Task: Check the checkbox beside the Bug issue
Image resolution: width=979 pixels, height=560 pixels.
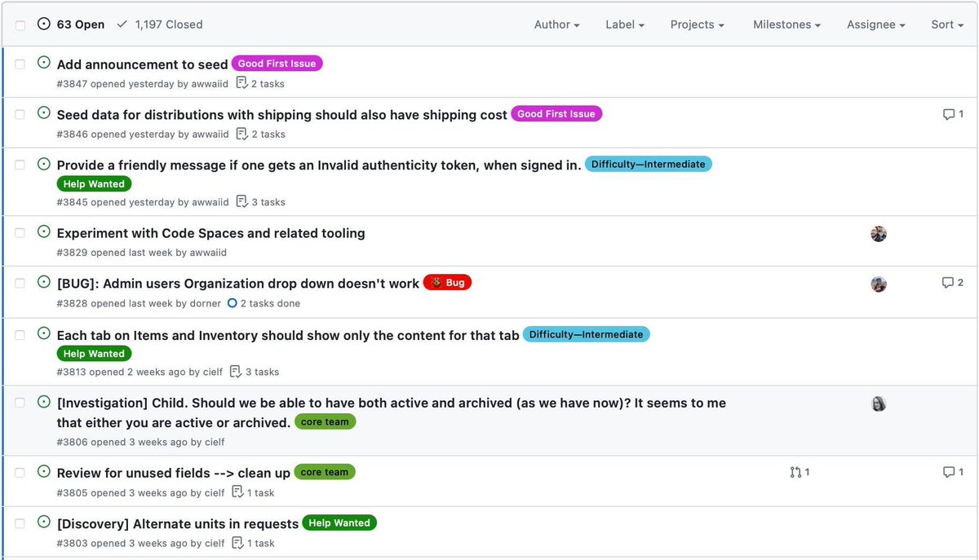Action: 20,283
